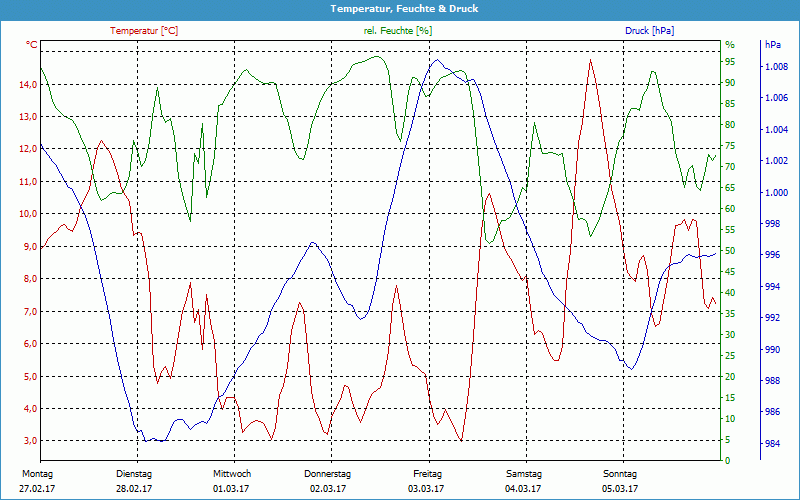This screenshot has width=800, height=500.
Task: Click the '65' humidity axis value
Action: click(730, 188)
